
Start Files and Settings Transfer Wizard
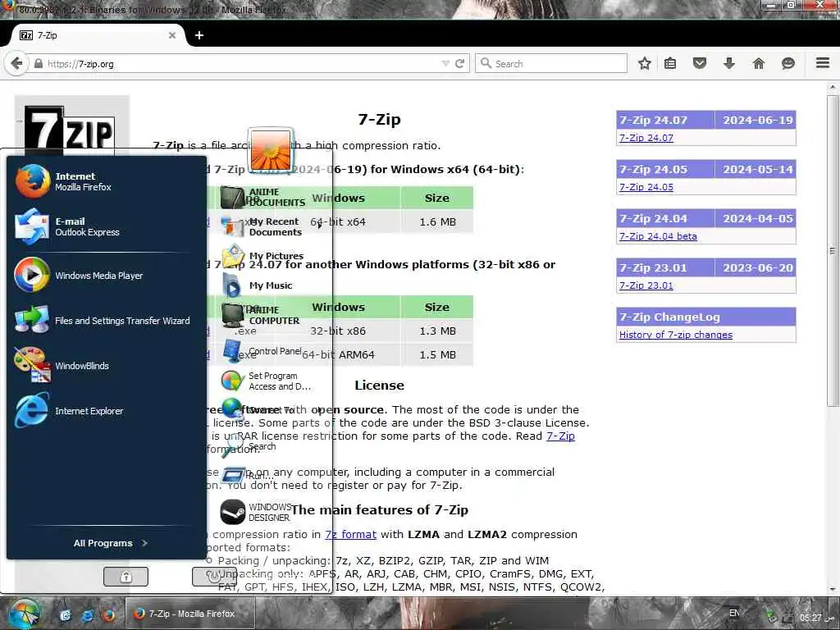[x=102, y=321]
